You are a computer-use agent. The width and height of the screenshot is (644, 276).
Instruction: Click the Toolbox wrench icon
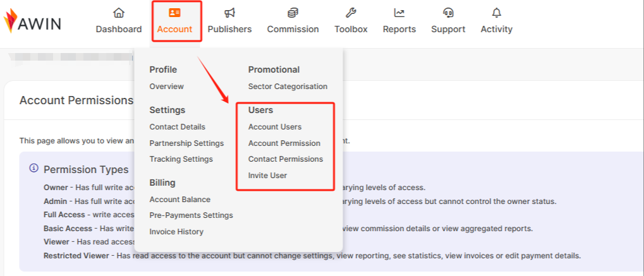351,13
